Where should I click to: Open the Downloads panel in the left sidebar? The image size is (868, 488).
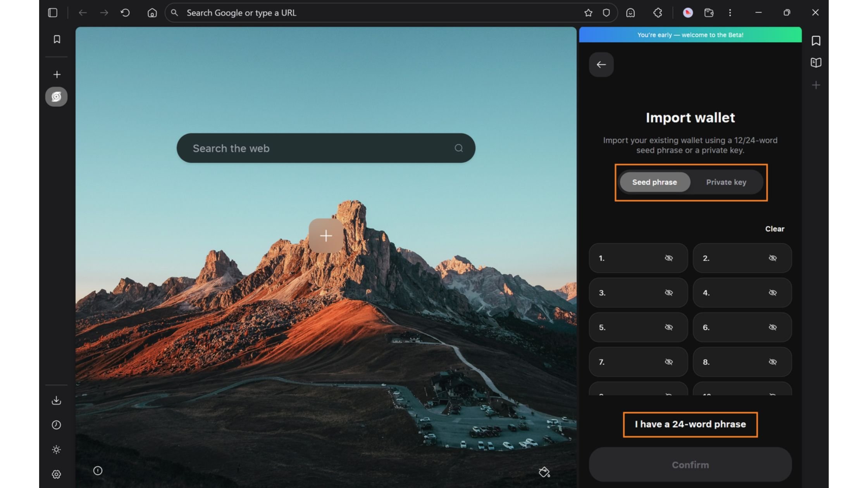(57, 400)
